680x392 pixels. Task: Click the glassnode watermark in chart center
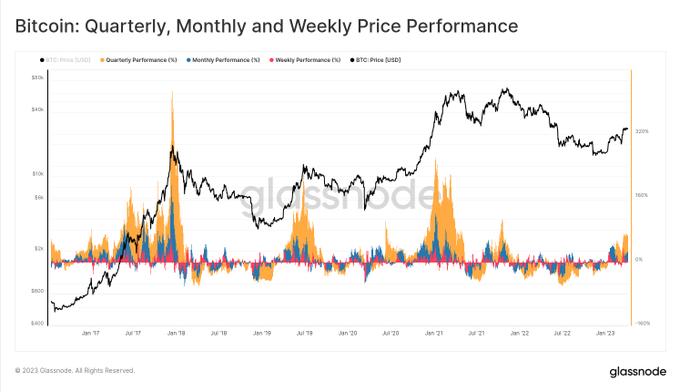[340, 196]
